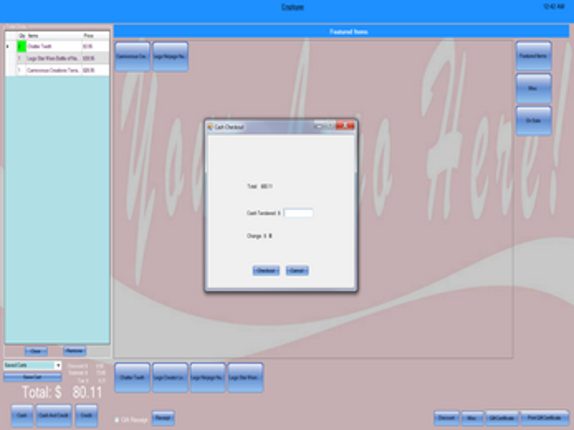Screen dimensions: 574x430
Task: Confirm payment with the Checkout button
Action: tap(266, 271)
